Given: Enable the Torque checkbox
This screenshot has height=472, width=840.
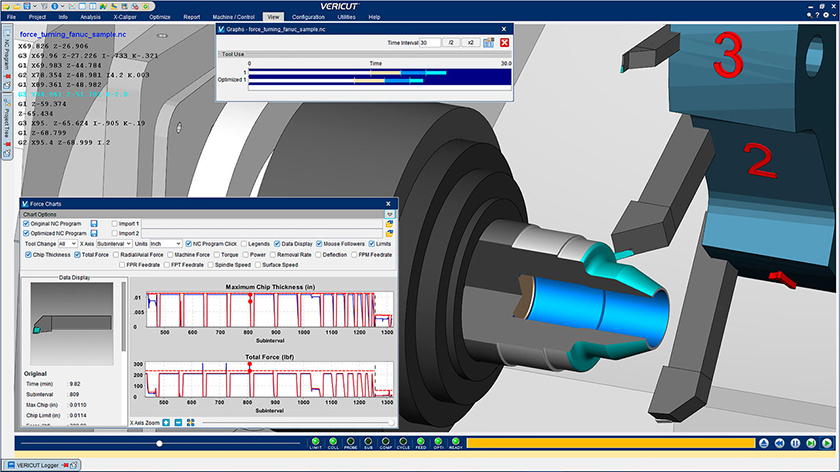Looking at the screenshot, I should point(216,254).
